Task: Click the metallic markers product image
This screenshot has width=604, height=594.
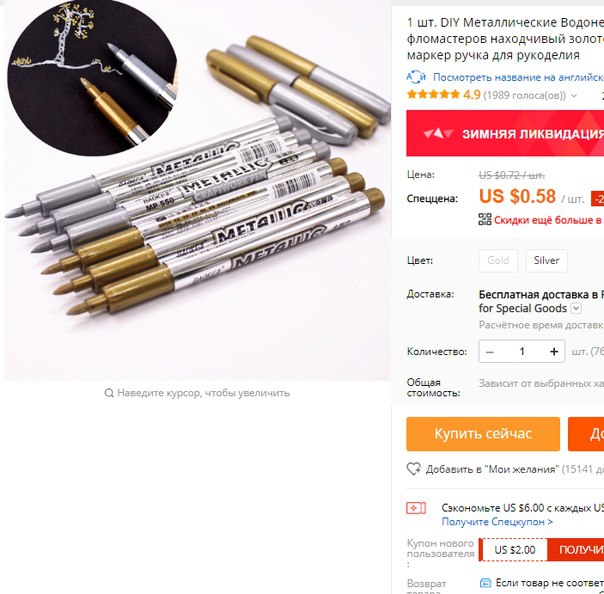Action: click(x=197, y=190)
